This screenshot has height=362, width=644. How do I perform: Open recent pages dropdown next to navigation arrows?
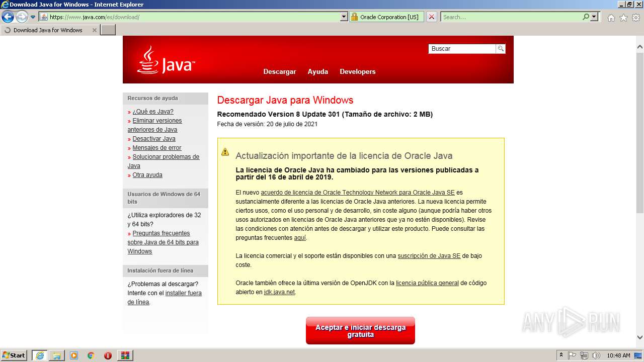click(x=33, y=17)
